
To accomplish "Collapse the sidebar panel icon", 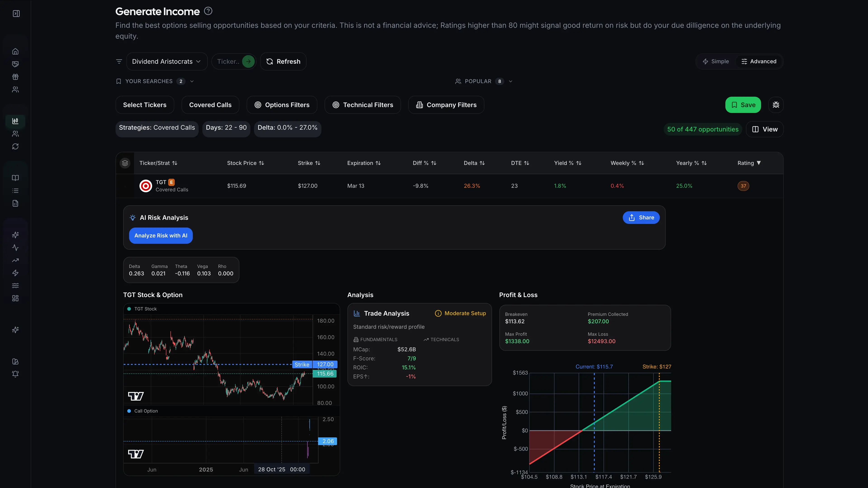I will [16, 14].
